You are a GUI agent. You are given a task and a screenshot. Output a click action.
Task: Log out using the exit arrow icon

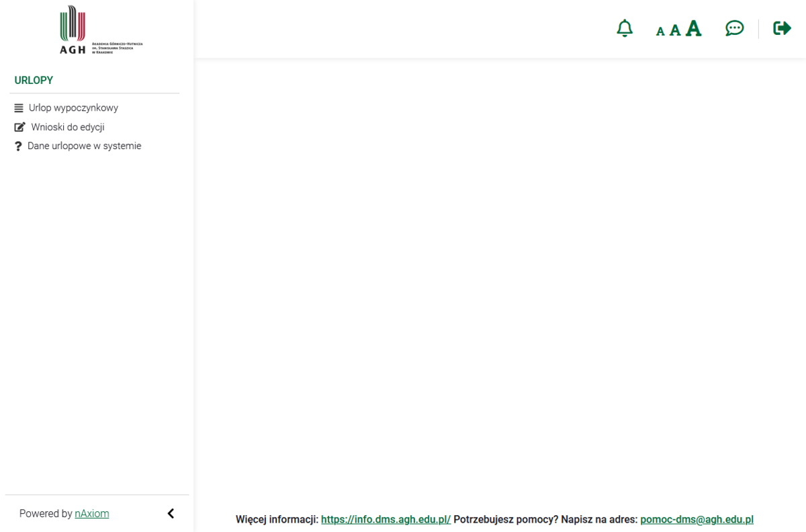coord(782,28)
